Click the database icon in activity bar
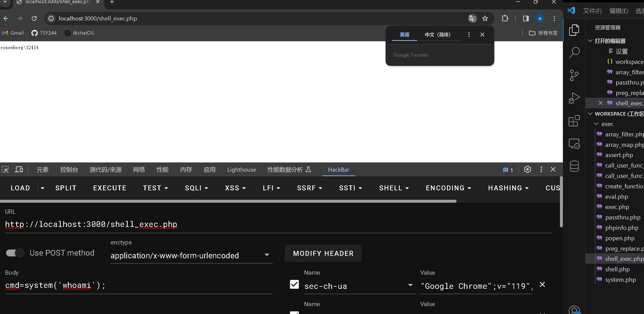 click(574, 166)
